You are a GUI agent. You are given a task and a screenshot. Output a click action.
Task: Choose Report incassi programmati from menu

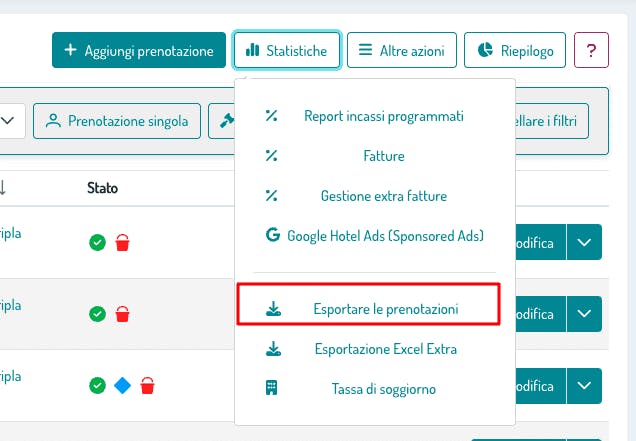pyautogui.click(x=383, y=117)
